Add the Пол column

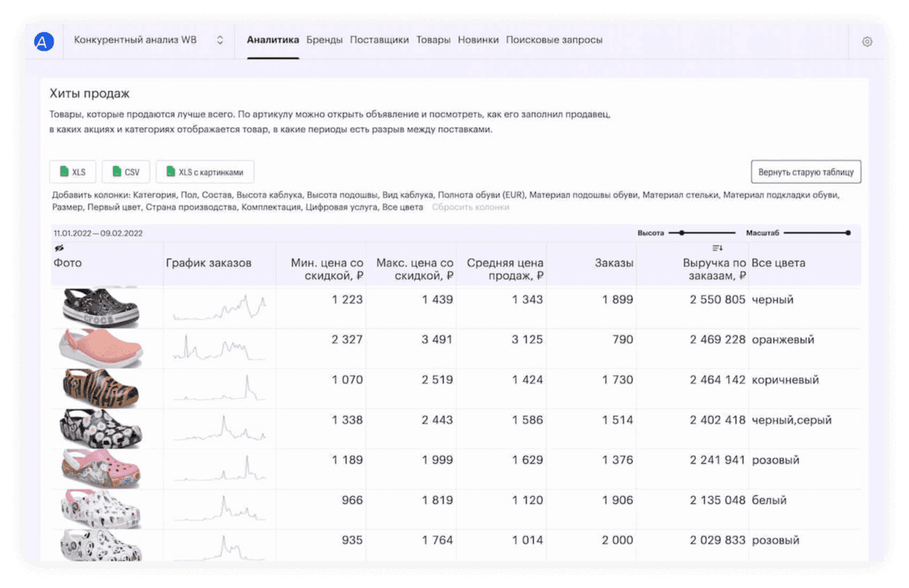point(188,195)
